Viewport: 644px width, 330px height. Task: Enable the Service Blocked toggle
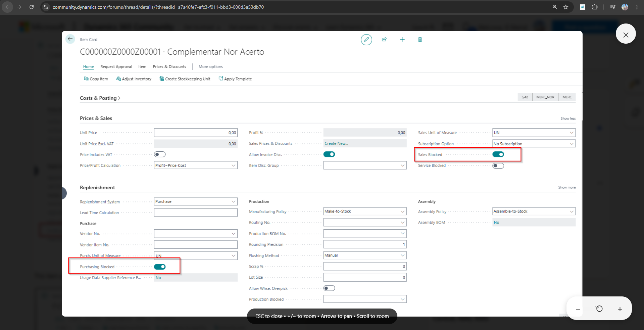click(498, 166)
